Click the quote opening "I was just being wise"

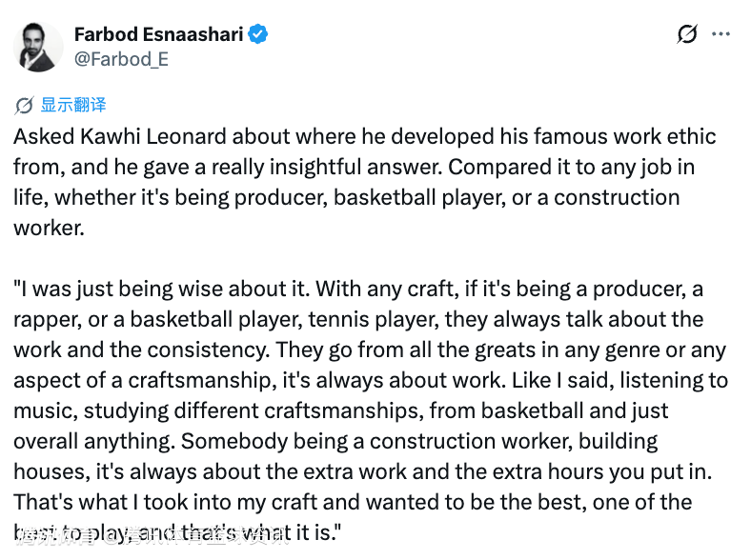pyautogui.click(x=119, y=289)
